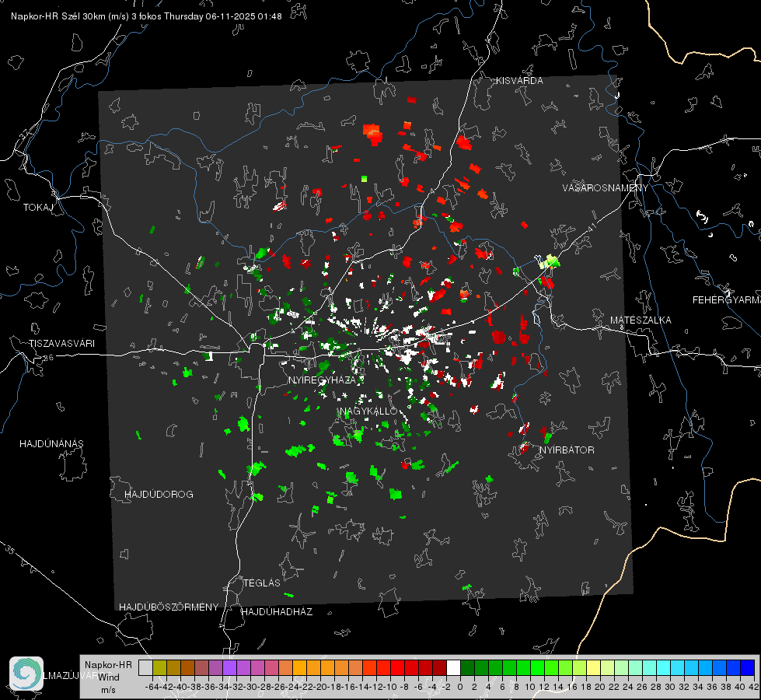Click the 'Wind' label in the legend
This screenshot has height=700, width=761.
pyautogui.click(x=109, y=677)
